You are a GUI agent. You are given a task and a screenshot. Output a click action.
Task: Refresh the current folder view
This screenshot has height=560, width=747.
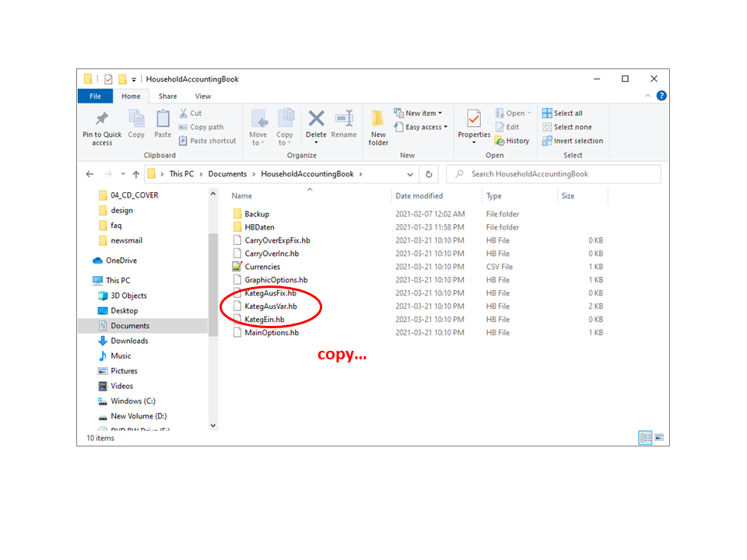(429, 174)
